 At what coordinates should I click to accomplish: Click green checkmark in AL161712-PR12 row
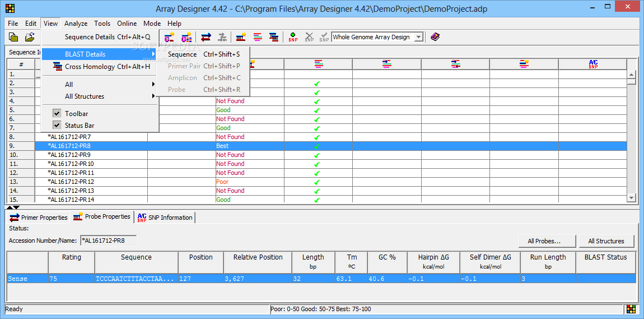tap(316, 182)
